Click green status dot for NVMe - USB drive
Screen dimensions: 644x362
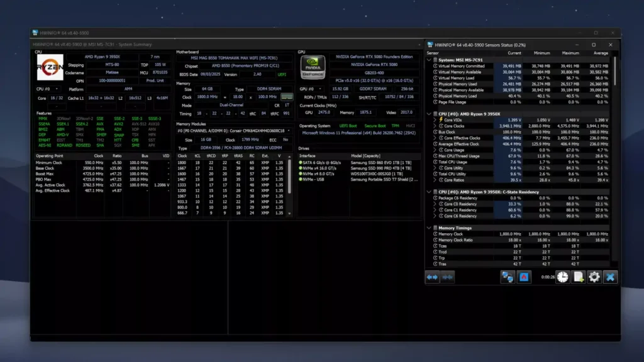[x=301, y=179]
